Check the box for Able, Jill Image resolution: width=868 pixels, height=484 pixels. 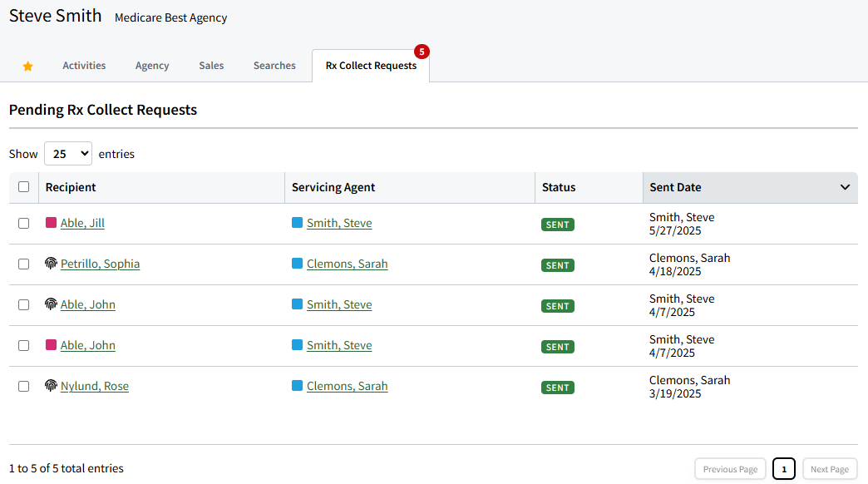tap(24, 223)
